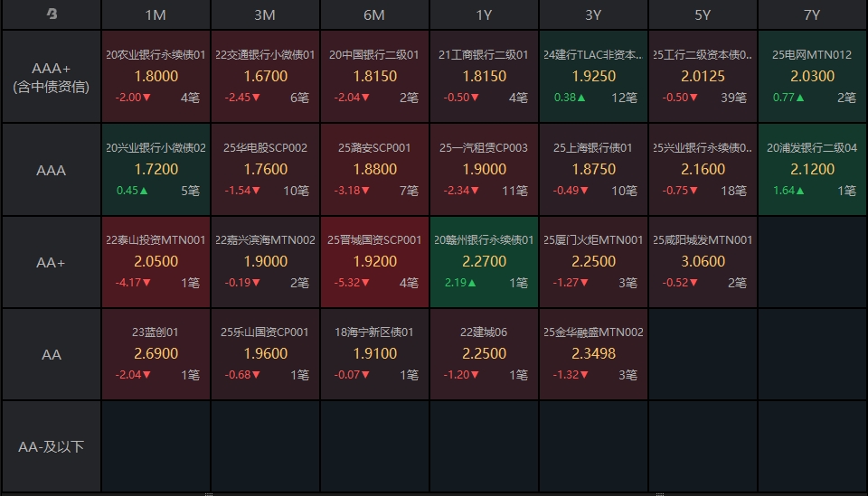Open the 20浦发银行二级04 bond cell
This screenshot has width=868, height=496.
812,169
